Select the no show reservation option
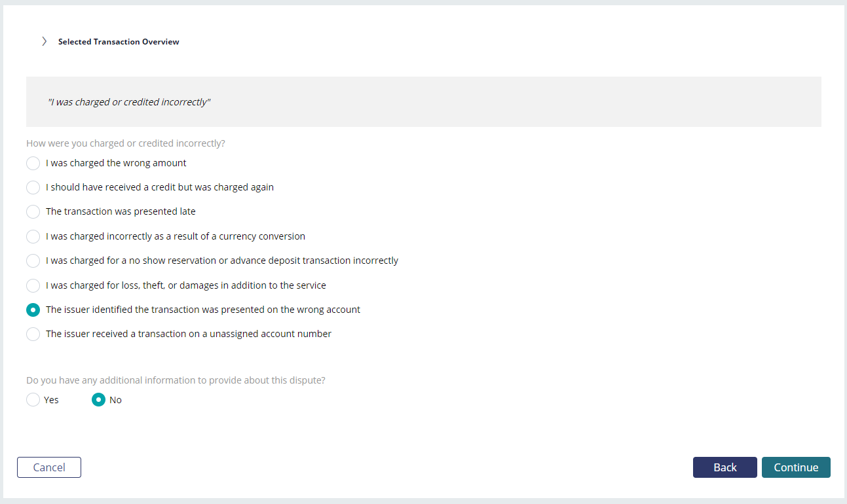 33,261
